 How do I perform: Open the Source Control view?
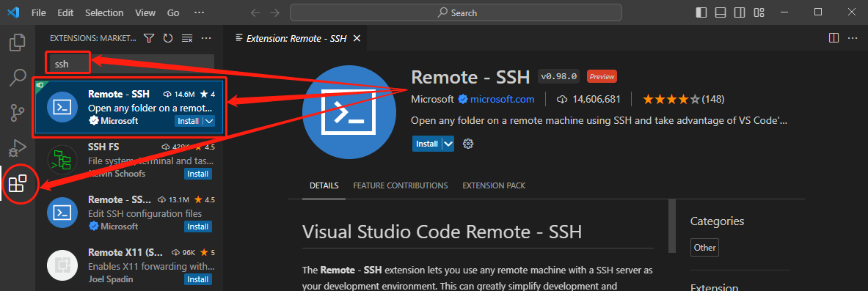click(18, 112)
